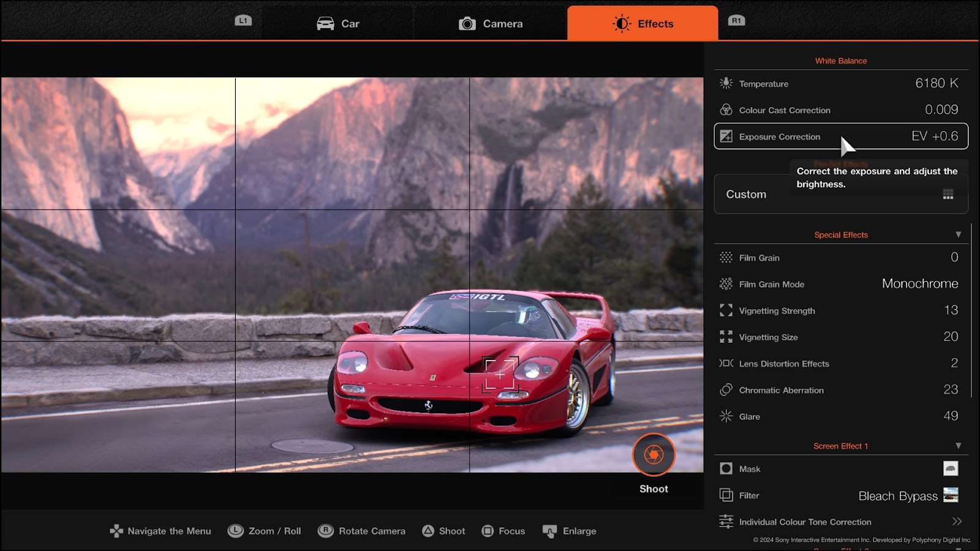The width and height of the screenshot is (980, 551).
Task: Click the Colour Cast Correction icon
Action: coord(726,110)
